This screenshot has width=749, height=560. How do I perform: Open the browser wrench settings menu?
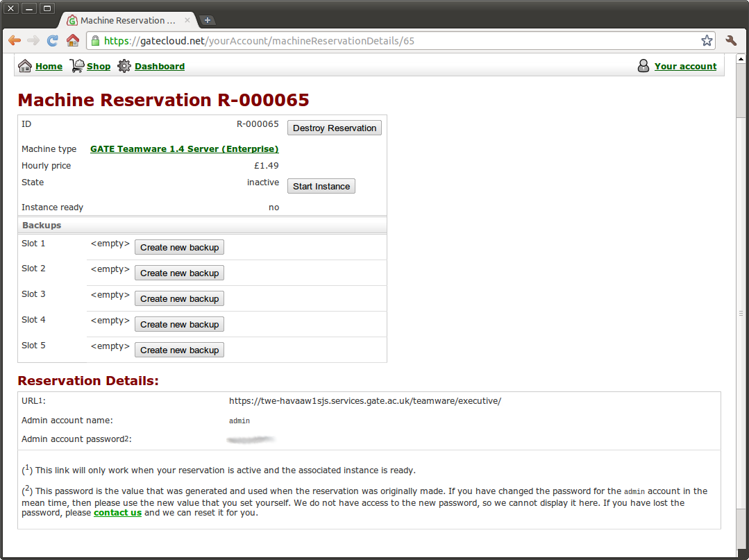coord(731,40)
